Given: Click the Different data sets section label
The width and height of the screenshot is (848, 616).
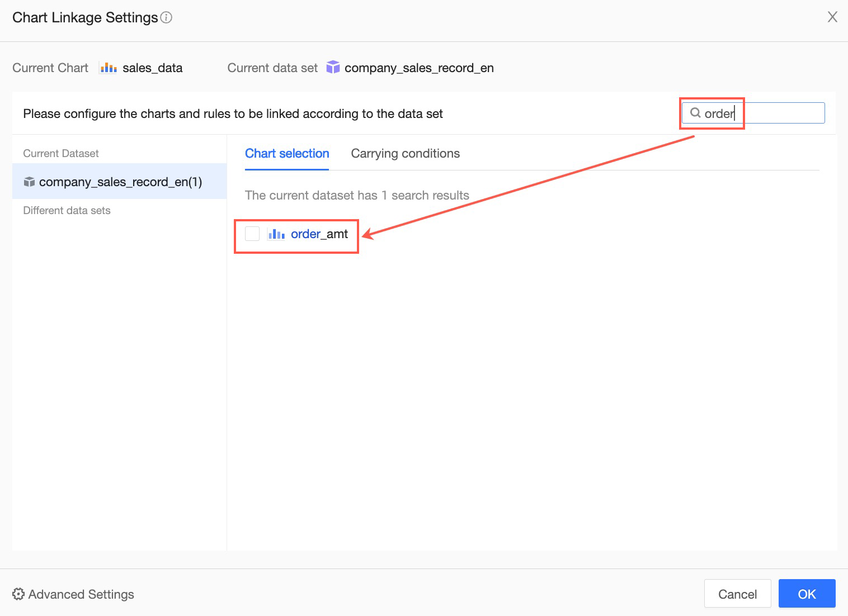Looking at the screenshot, I should (x=67, y=211).
